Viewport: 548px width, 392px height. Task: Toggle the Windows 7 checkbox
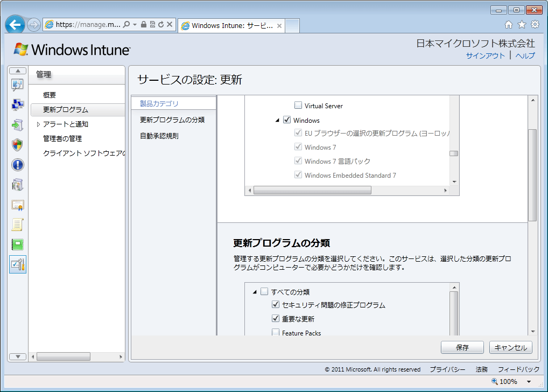(x=298, y=146)
